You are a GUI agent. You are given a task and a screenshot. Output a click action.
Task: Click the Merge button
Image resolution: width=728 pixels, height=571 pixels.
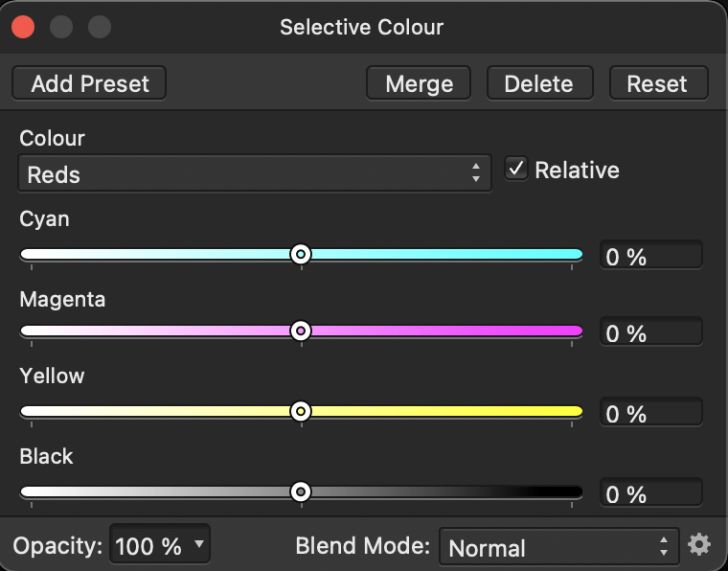pos(419,83)
